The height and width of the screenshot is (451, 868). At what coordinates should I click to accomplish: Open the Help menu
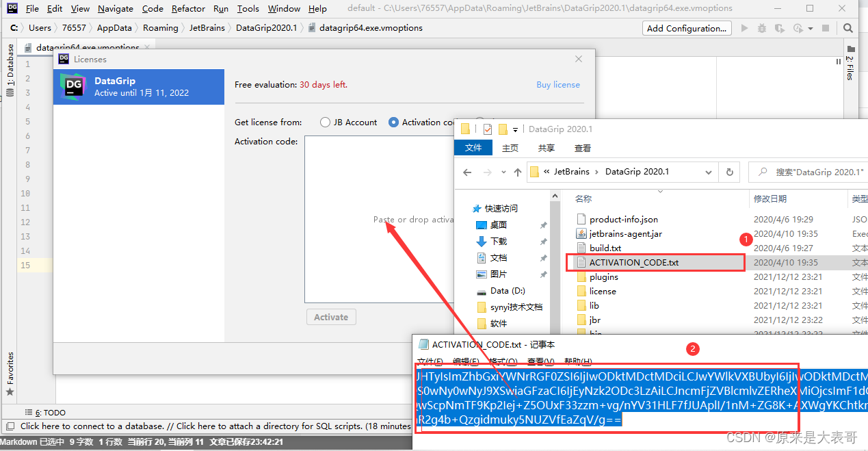[x=317, y=9]
